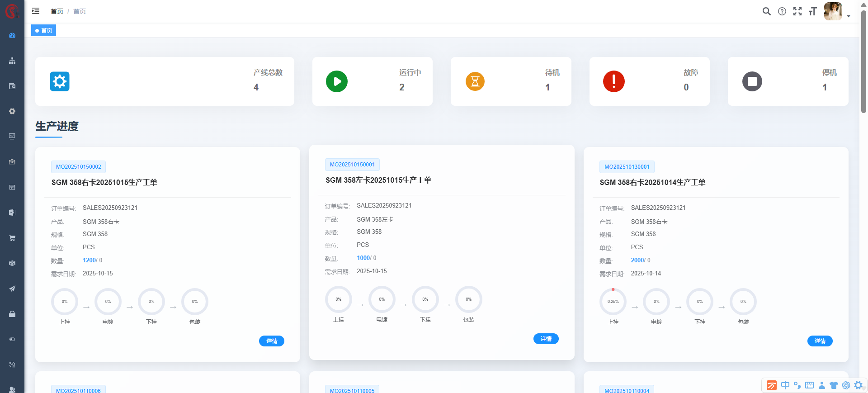This screenshot has height=393, width=868.
Task: Click the paper plane icon in sidebar
Action: (x=12, y=289)
